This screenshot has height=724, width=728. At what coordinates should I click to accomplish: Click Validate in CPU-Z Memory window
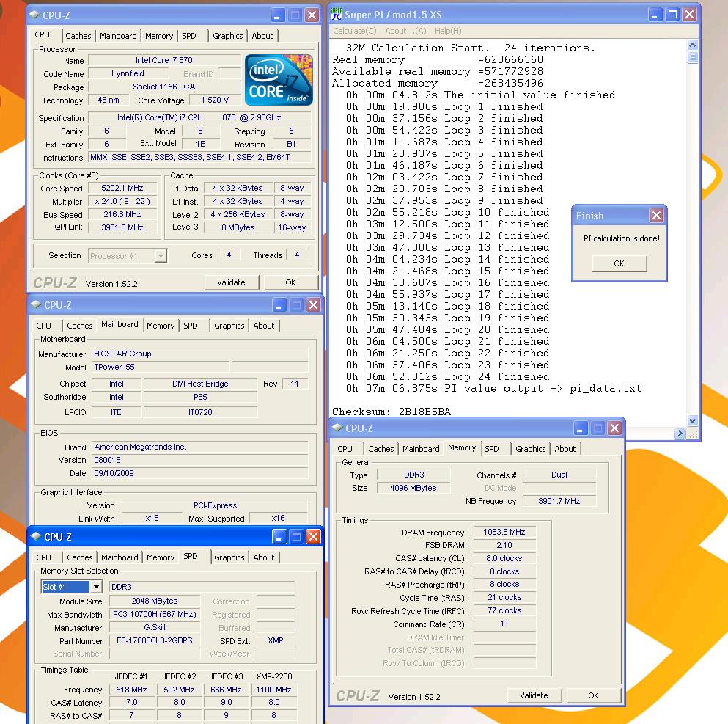click(x=534, y=695)
